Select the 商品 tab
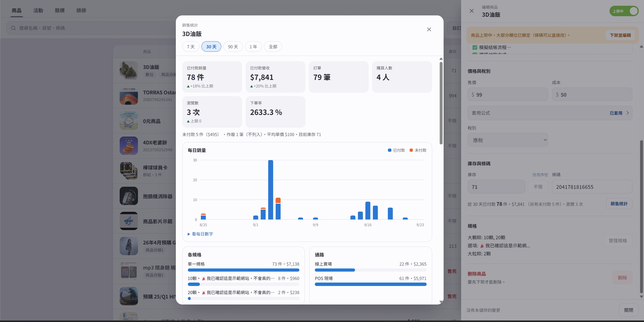This screenshot has height=322, width=644. point(16,10)
